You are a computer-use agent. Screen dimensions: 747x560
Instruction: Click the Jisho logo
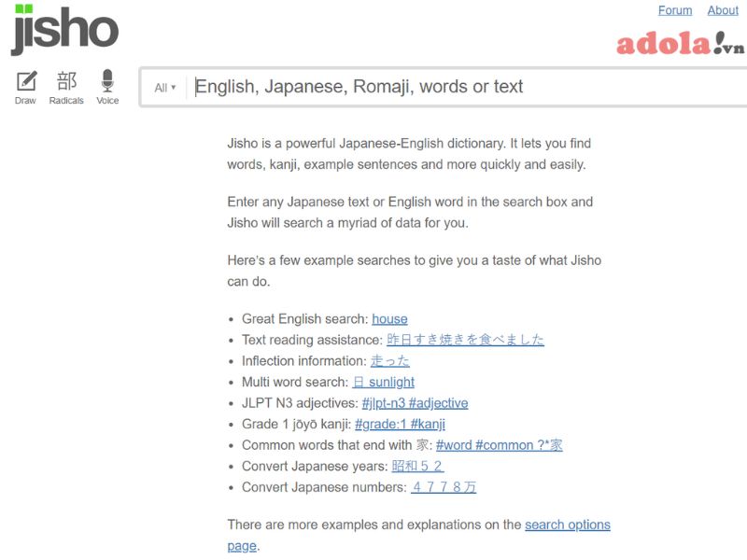point(64,30)
